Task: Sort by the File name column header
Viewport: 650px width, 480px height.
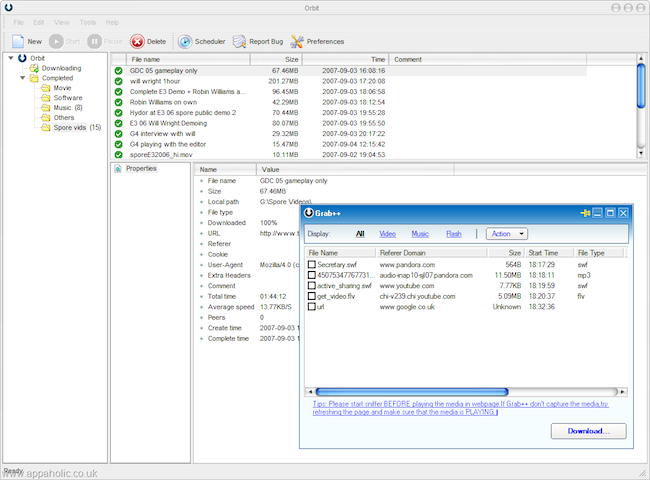Action: pyautogui.click(x=188, y=60)
